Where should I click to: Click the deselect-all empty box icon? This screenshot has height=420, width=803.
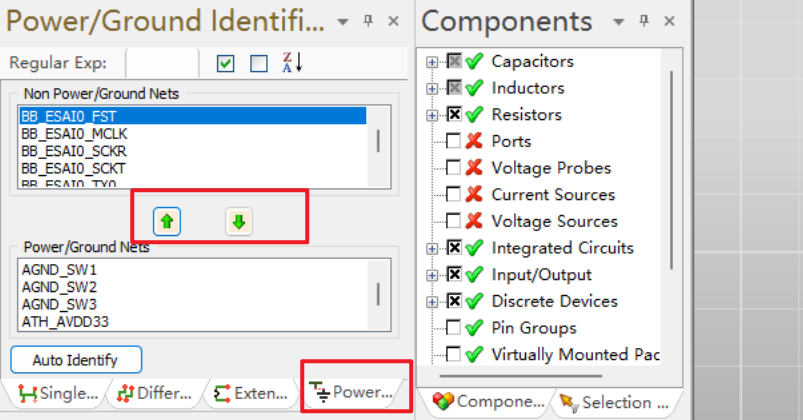coord(259,64)
